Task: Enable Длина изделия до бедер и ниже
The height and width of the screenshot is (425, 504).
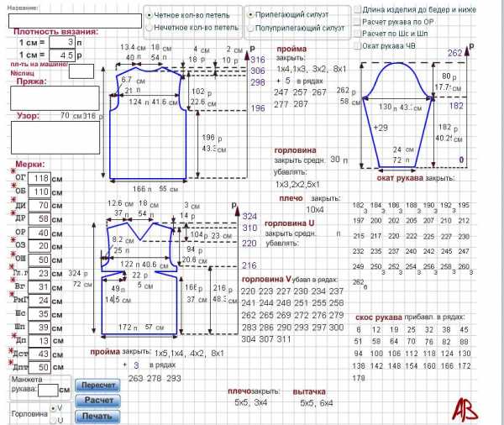Action: (359, 9)
